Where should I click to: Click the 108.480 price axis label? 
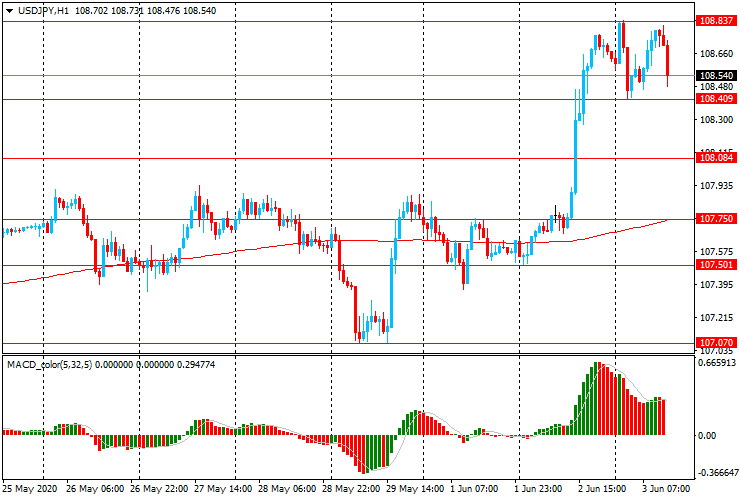[716, 87]
